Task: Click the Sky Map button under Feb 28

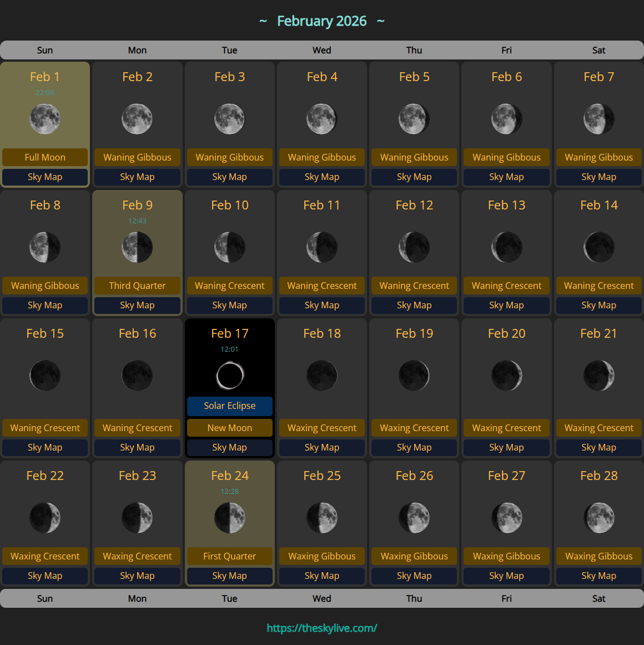Action: tap(598, 576)
